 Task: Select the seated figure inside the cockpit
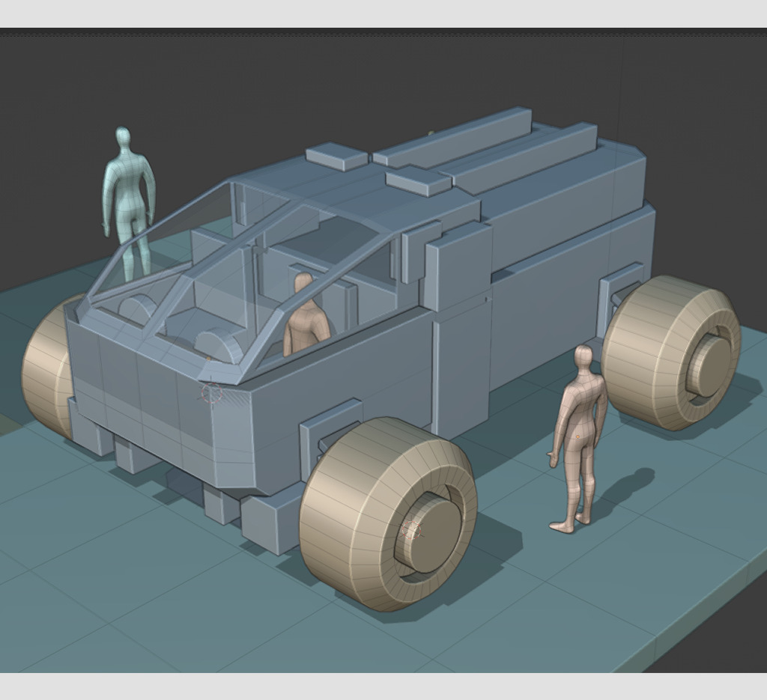(306, 315)
